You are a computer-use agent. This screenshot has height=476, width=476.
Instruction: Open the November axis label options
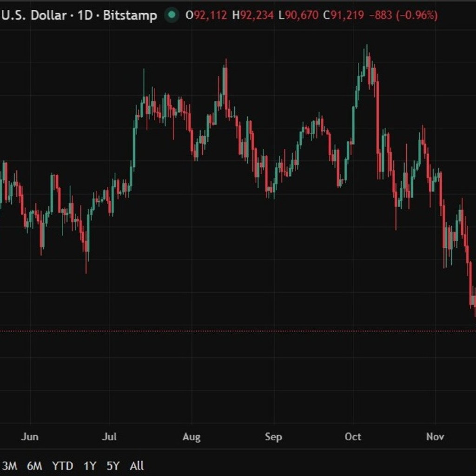(435, 437)
